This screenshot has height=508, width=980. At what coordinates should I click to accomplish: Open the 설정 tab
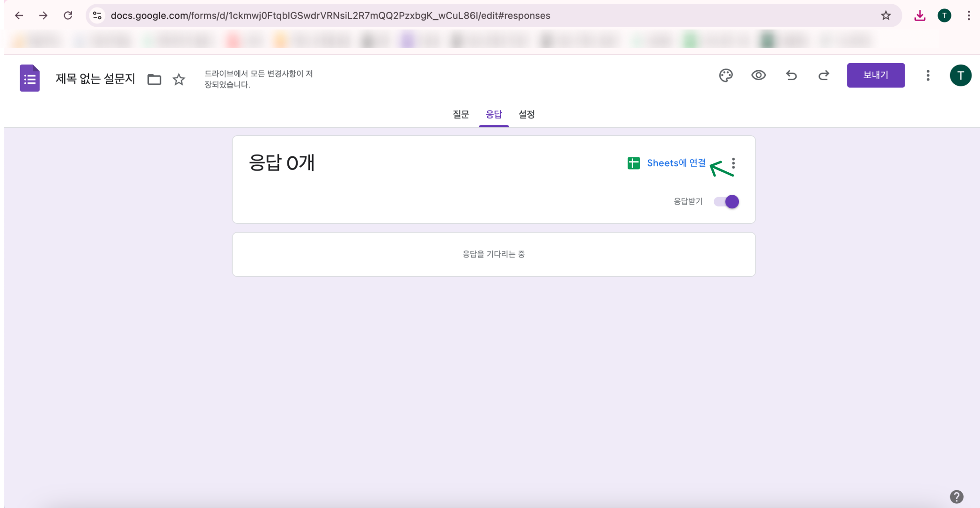[x=526, y=114]
